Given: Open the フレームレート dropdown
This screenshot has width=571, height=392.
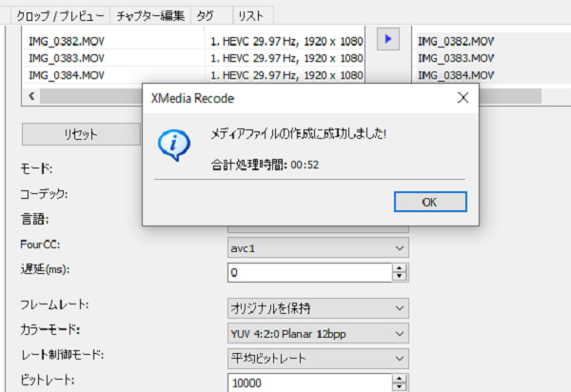Looking at the screenshot, I should click(318, 308).
